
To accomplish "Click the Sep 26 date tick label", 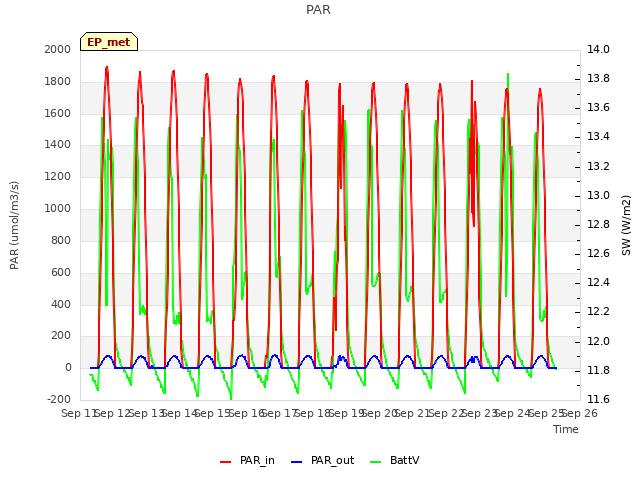I will click(x=580, y=413).
